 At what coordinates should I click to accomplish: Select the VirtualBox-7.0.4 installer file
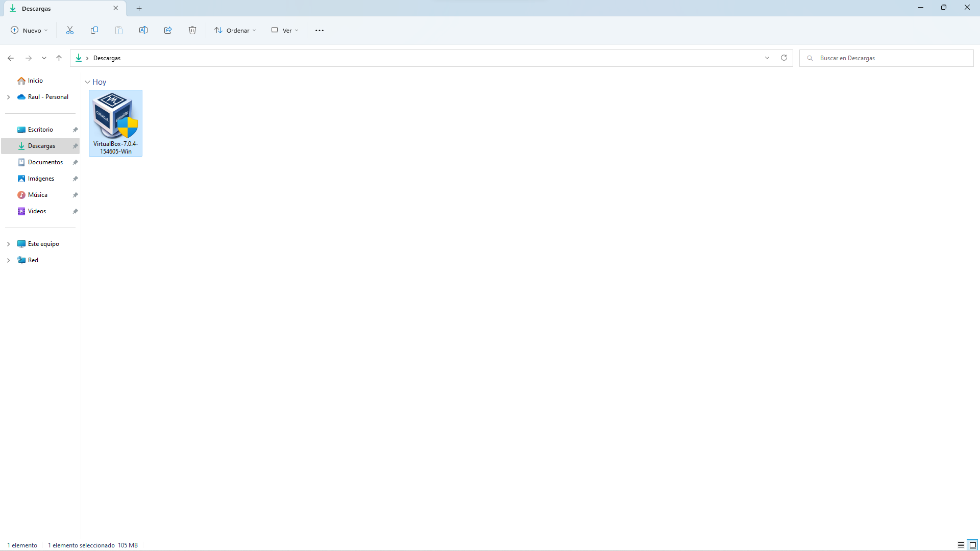coord(115,123)
